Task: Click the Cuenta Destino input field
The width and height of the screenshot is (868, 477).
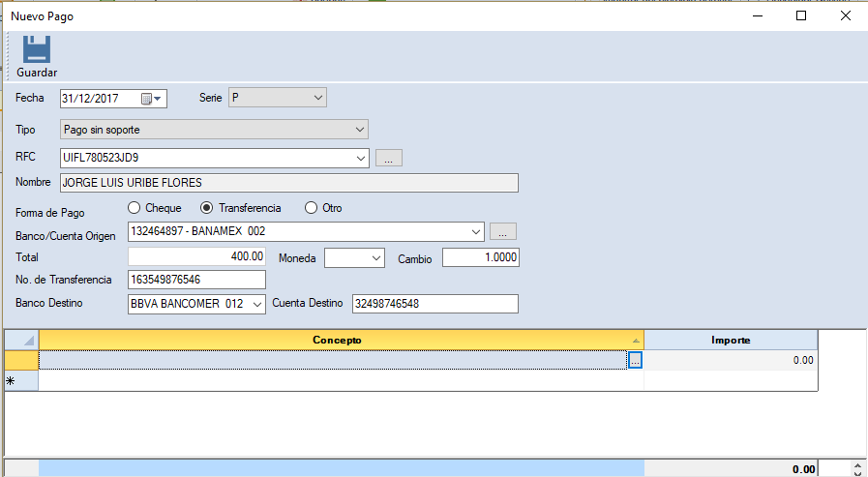Action: [x=434, y=304]
